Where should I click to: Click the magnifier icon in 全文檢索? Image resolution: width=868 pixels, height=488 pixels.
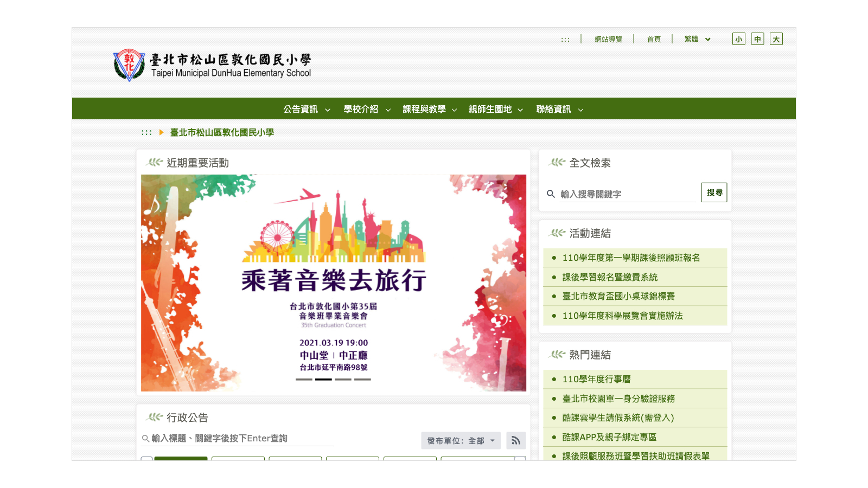click(x=551, y=194)
